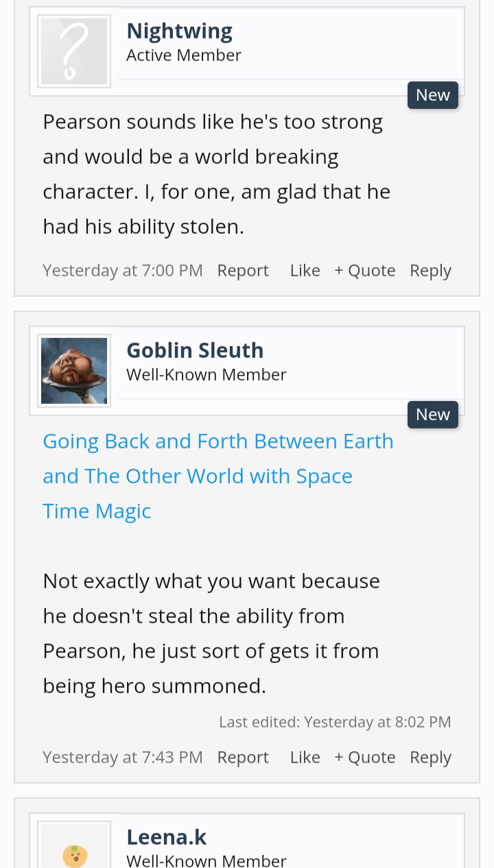Reply to Nightwing's post
Viewport: 494px width, 868px height.
[x=430, y=271]
